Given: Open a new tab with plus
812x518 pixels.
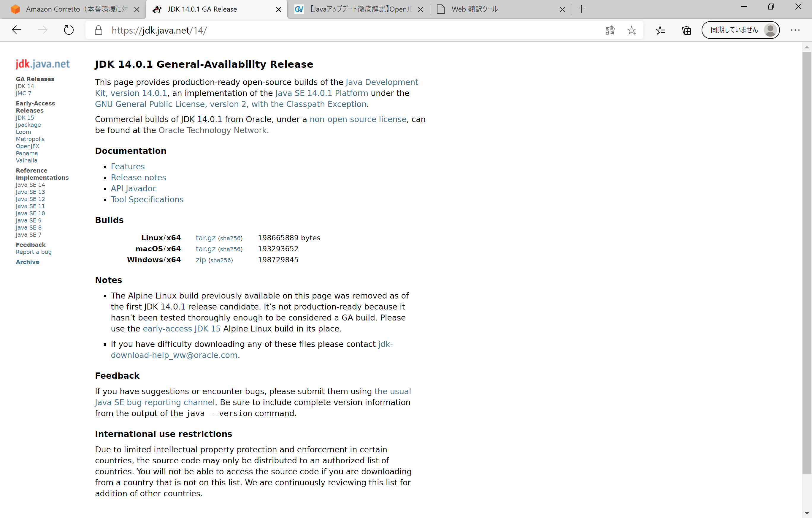Looking at the screenshot, I should tap(581, 9).
